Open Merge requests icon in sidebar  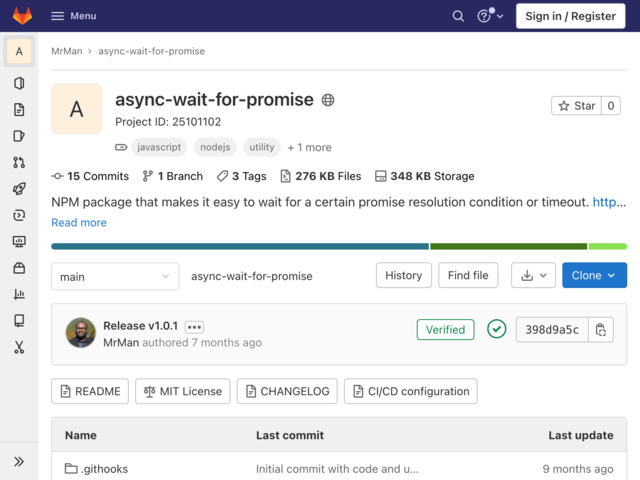tap(19, 162)
